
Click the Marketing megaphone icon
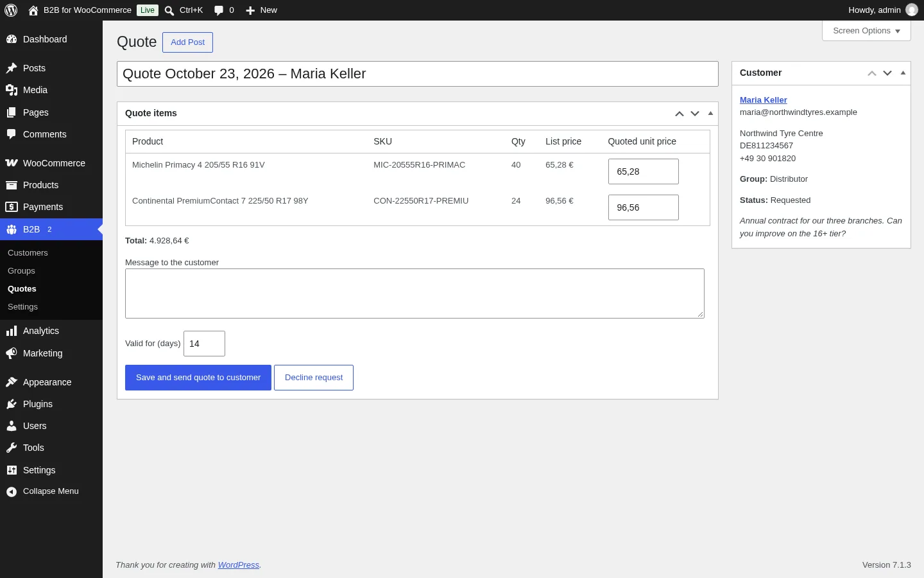[12, 353]
